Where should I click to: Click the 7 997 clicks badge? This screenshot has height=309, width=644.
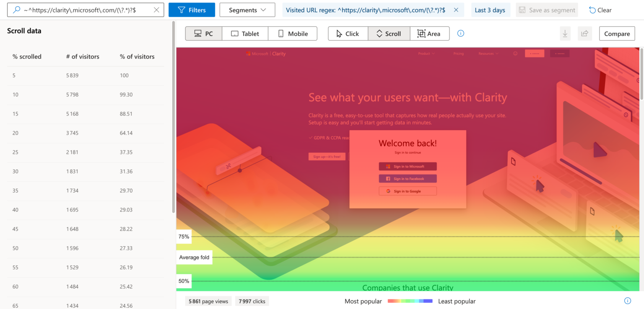click(x=252, y=301)
